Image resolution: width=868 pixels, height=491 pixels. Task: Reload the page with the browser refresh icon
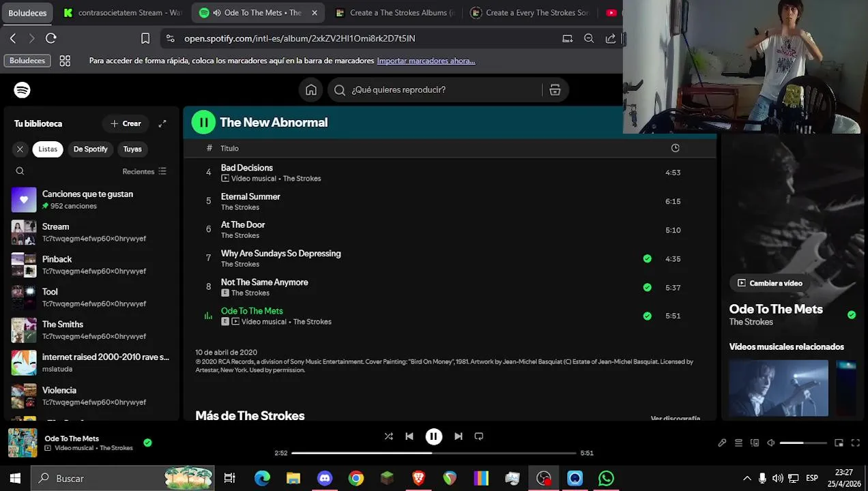tap(50, 38)
